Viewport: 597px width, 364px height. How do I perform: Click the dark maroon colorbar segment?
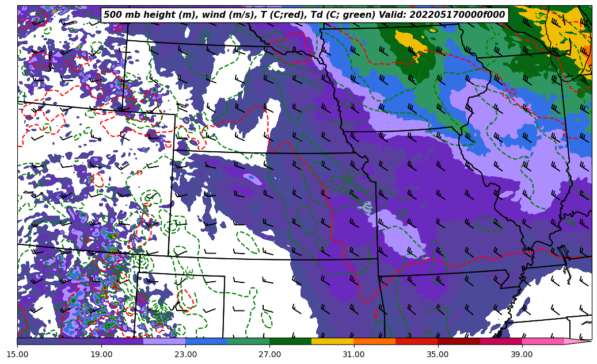click(459, 342)
